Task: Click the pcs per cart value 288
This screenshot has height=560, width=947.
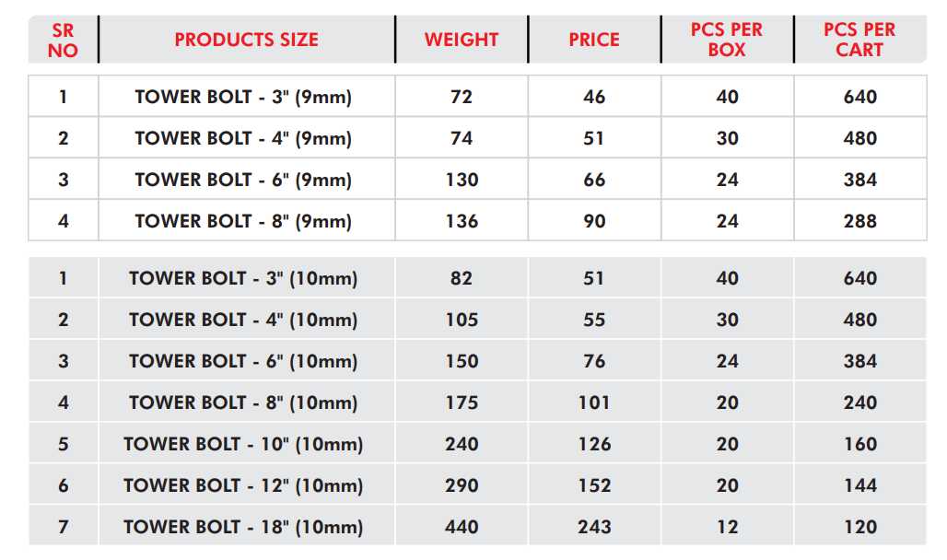Action: pos(859,221)
